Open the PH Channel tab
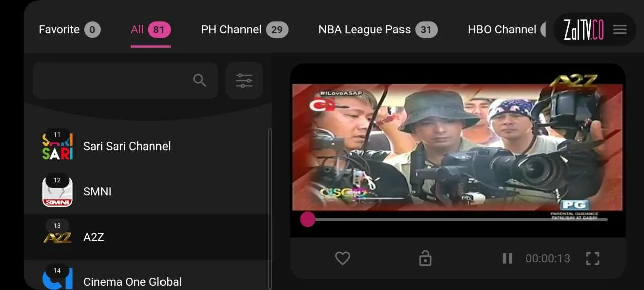The width and height of the screenshot is (644, 290). tap(245, 30)
